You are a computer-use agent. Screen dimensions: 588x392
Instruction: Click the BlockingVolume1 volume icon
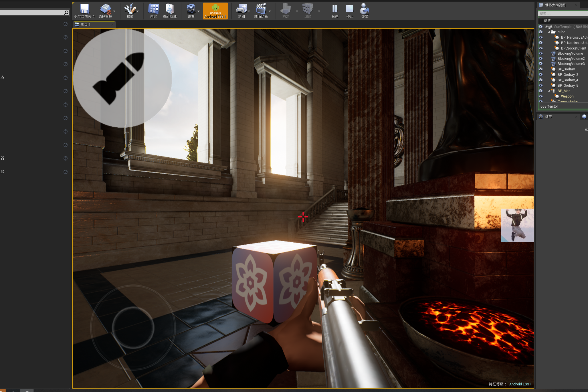click(553, 54)
